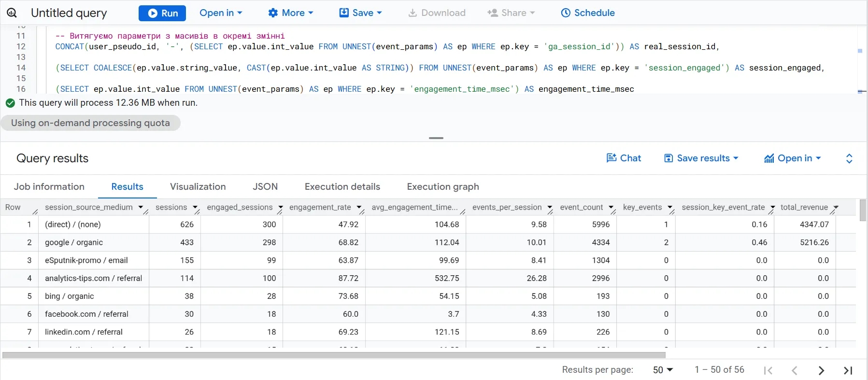Click the Download button
This screenshot has width=868, height=380.
[x=437, y=13]
